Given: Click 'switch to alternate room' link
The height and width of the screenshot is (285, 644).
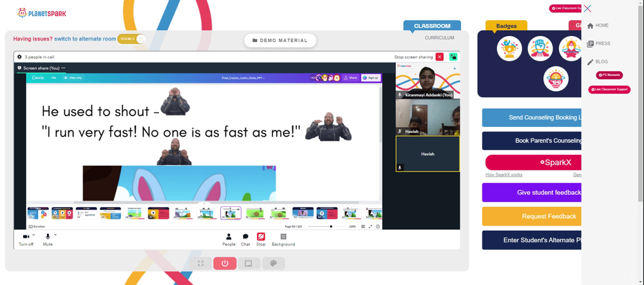Looking at the screenshot, I should [85, 39].
